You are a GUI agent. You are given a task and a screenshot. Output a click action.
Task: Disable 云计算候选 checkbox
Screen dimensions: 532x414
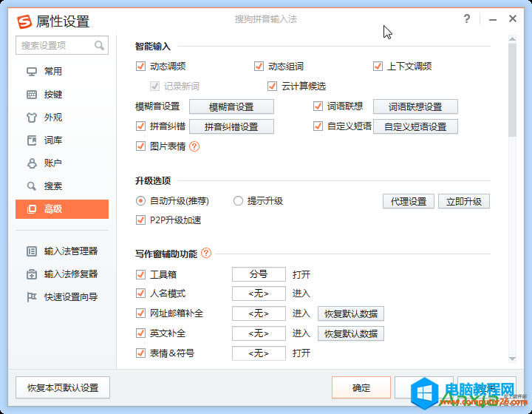272,86
